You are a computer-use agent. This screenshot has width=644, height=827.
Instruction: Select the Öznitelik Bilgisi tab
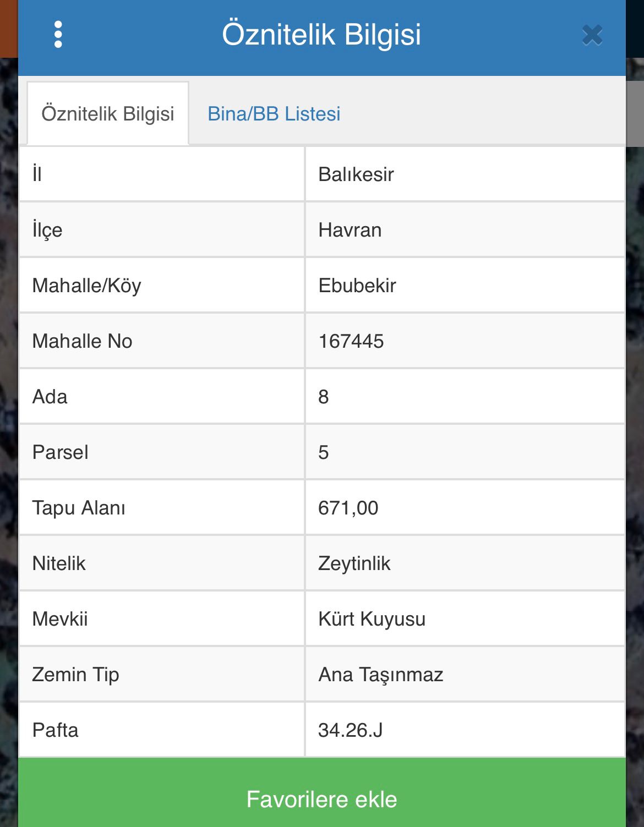click(108, 114)
